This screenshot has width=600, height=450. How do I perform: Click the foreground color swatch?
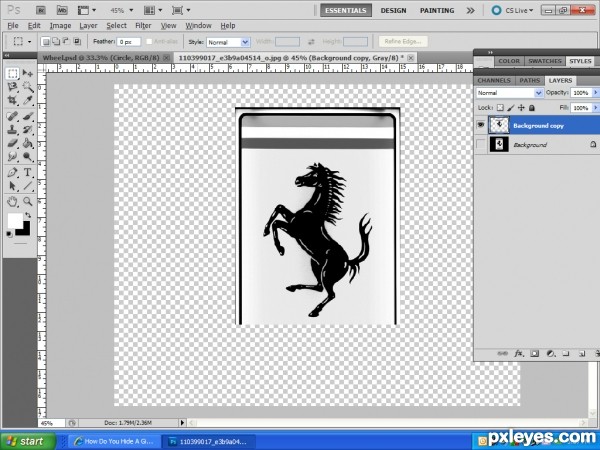(x=15, y=220)
